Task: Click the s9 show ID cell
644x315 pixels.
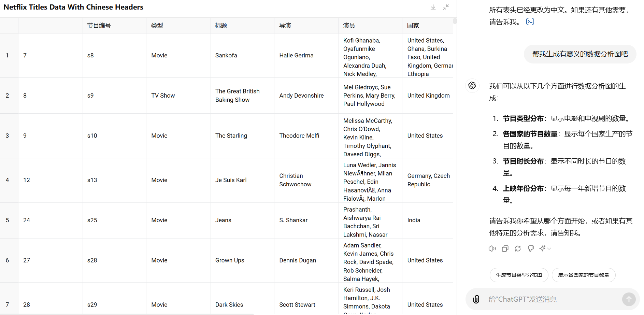Action: pos(114,96)
